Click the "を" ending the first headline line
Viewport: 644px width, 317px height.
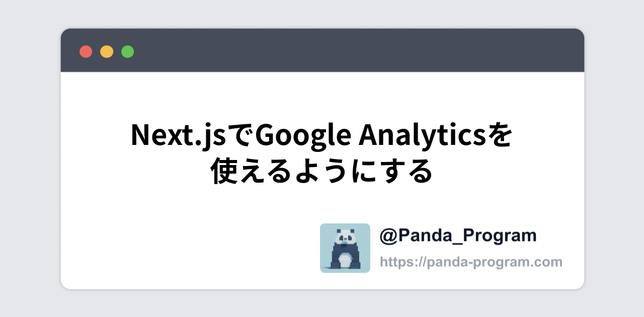tap(501, 136)
